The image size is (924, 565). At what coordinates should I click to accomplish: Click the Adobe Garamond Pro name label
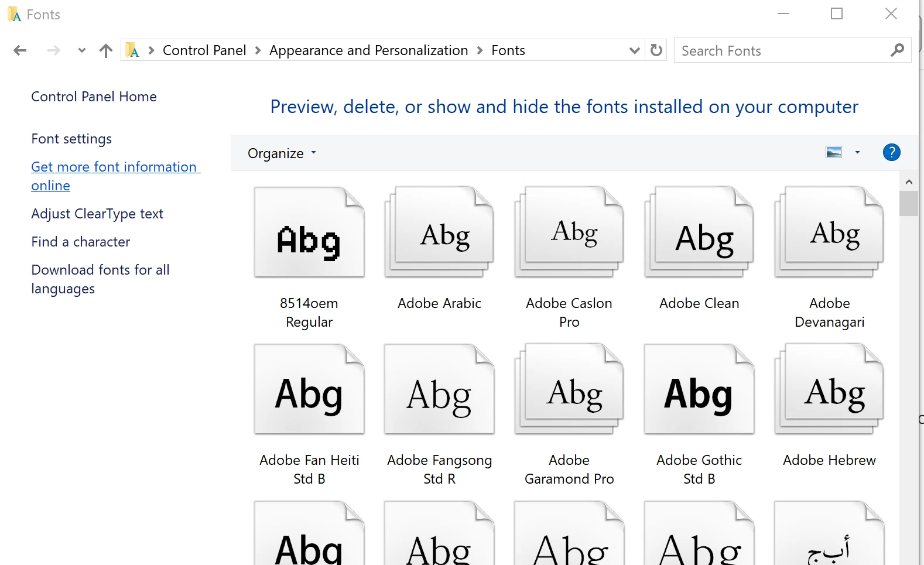pos(569,470)
